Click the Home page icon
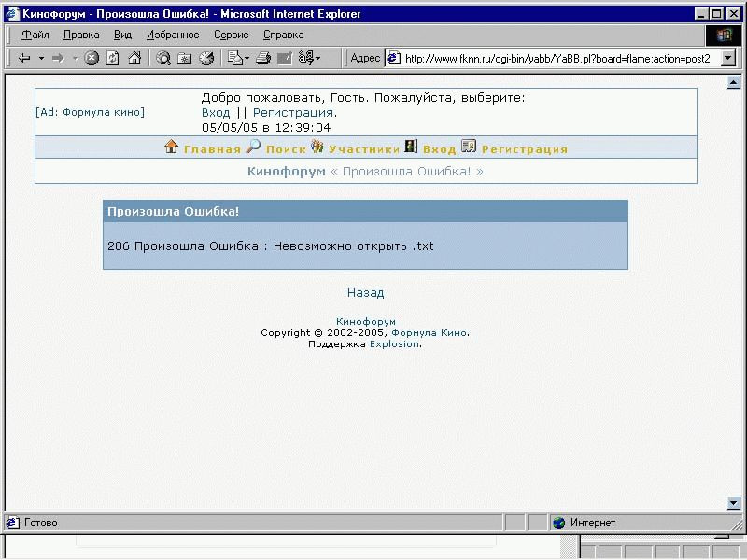This screenshot has height=560, width=747. (x=134, y=59)
